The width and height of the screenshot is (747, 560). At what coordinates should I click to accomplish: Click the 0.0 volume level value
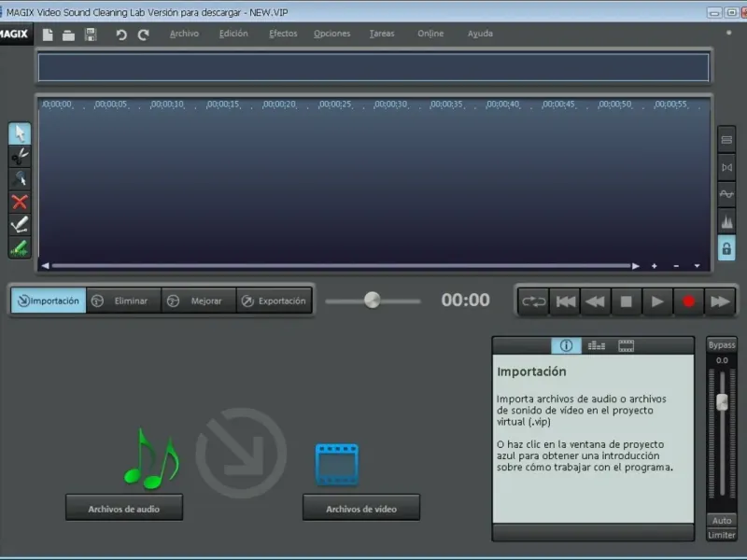pos(722,360)
